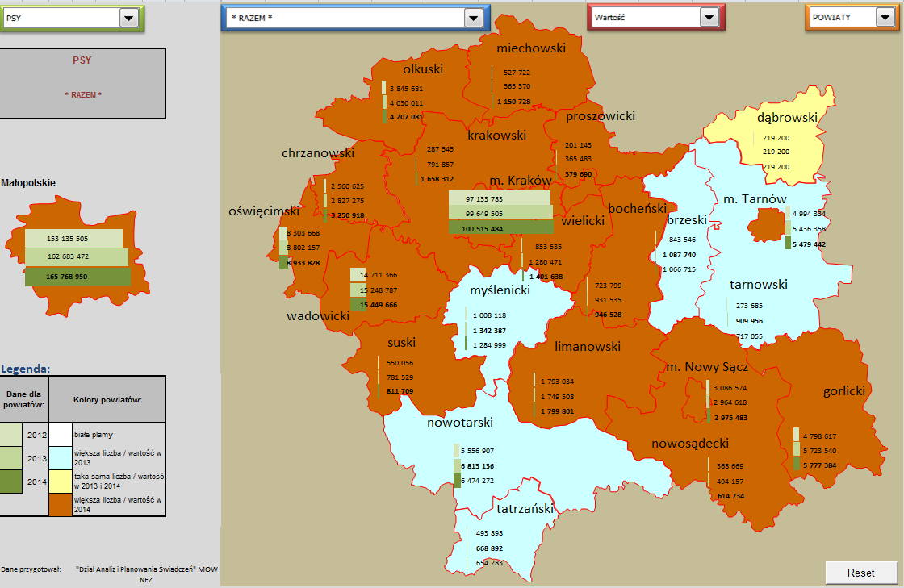Click the value 15 449 666 near wadowicki
The image size is (904, 588).
(x=379, y=305)
